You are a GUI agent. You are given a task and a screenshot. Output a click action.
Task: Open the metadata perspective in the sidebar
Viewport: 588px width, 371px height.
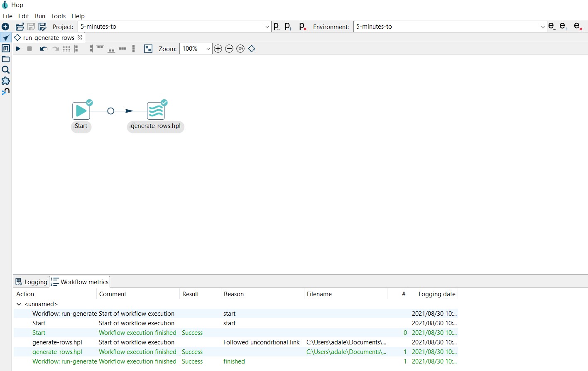pyautogui.click(x=6, y=48)
